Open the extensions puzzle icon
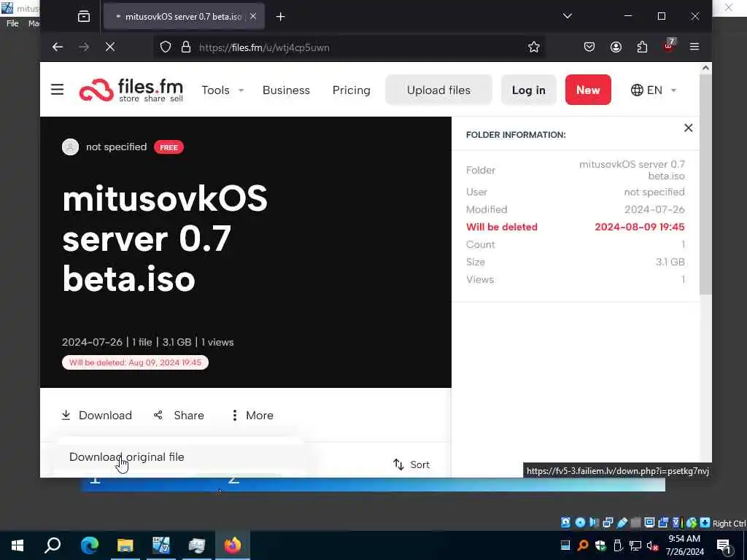Image resolution: width=747 pixels, height=560 pixels. (x=642, y=47)
